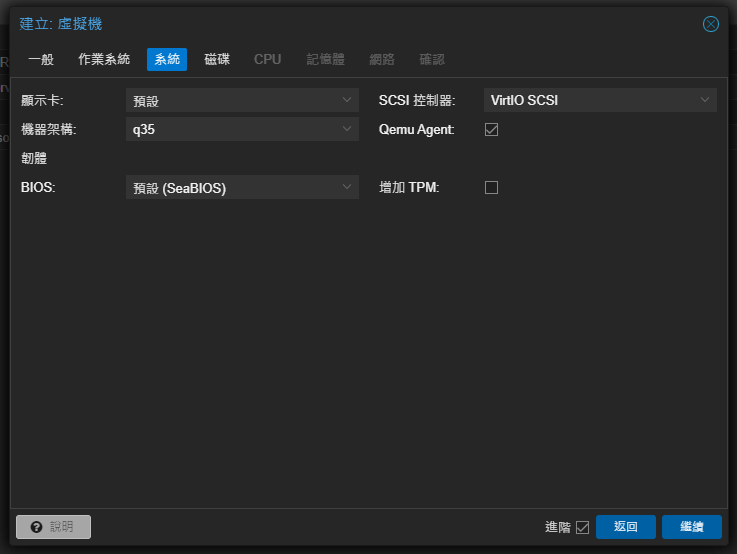Toggle the Qemu Agent checkbox
The image size is (737, 554).
491,129
